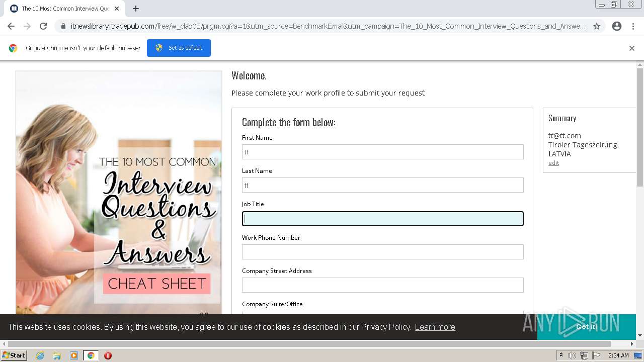
Task: Click the LATVIA summary text
Action: (559, 154)
